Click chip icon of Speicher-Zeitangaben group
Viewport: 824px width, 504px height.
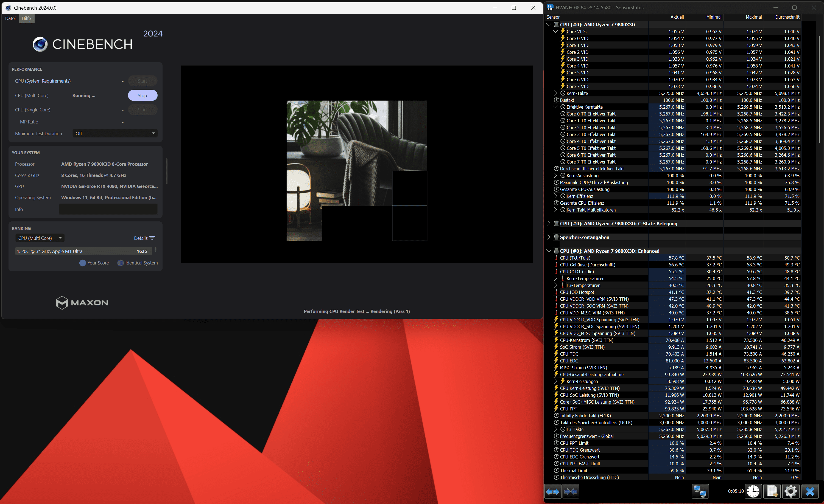point(556,237)
